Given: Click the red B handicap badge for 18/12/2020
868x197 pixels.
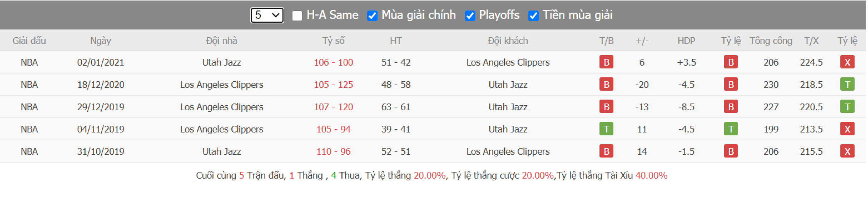Looking at the screenshot, I should coord(731,85).
